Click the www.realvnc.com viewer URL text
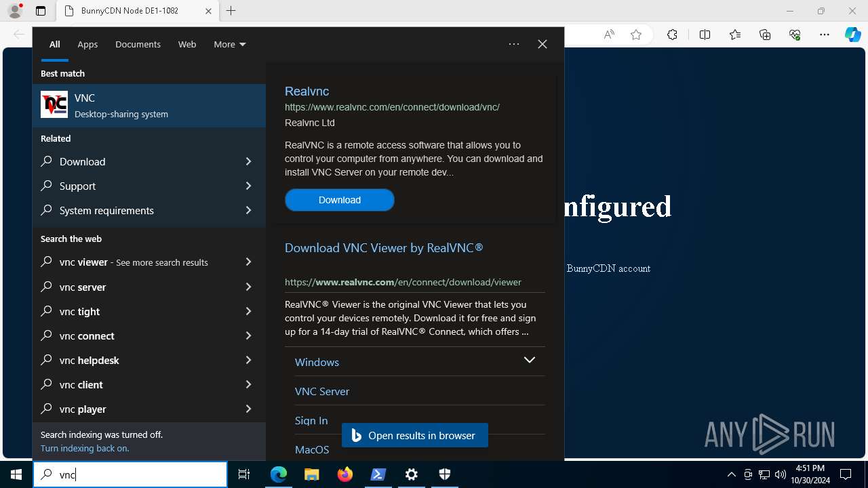The width and height of the screenshot is (868, 488). point(403,282)
